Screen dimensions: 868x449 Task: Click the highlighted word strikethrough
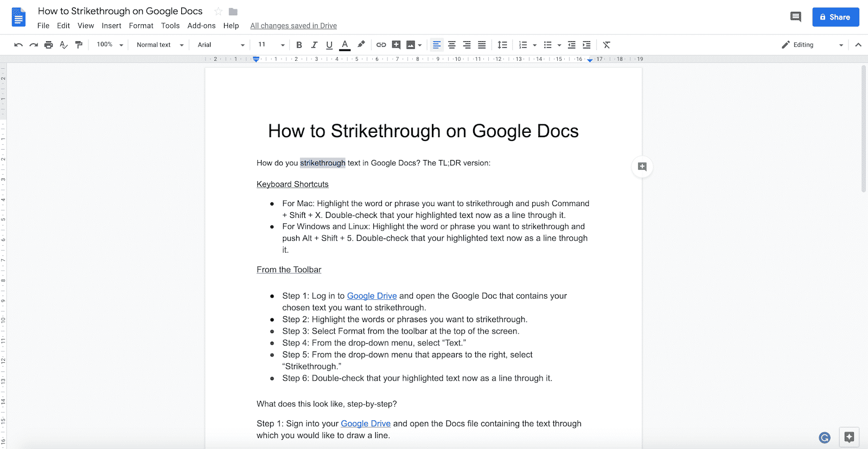click(323, 163)
